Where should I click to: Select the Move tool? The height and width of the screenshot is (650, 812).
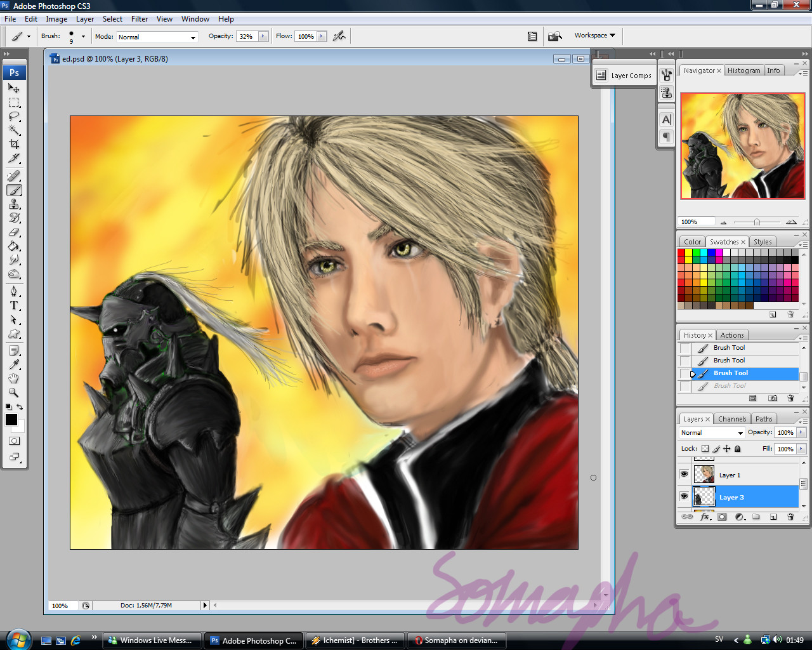point(14,89)
